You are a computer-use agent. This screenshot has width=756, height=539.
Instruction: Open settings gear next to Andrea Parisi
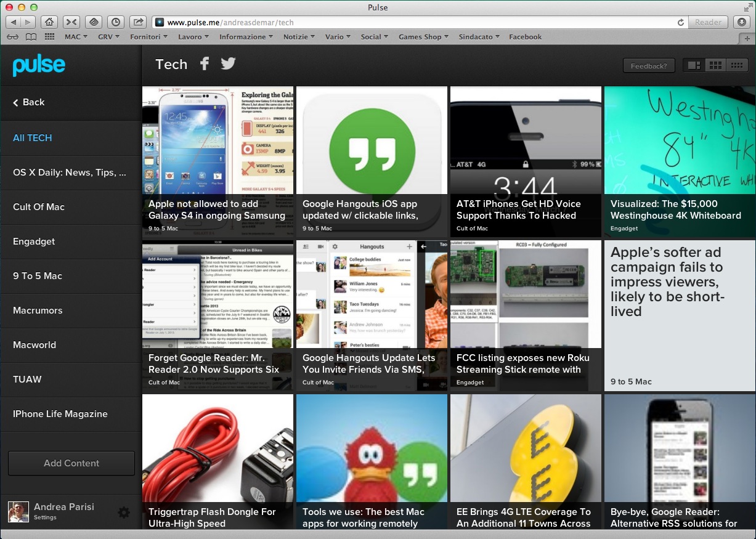124,512
